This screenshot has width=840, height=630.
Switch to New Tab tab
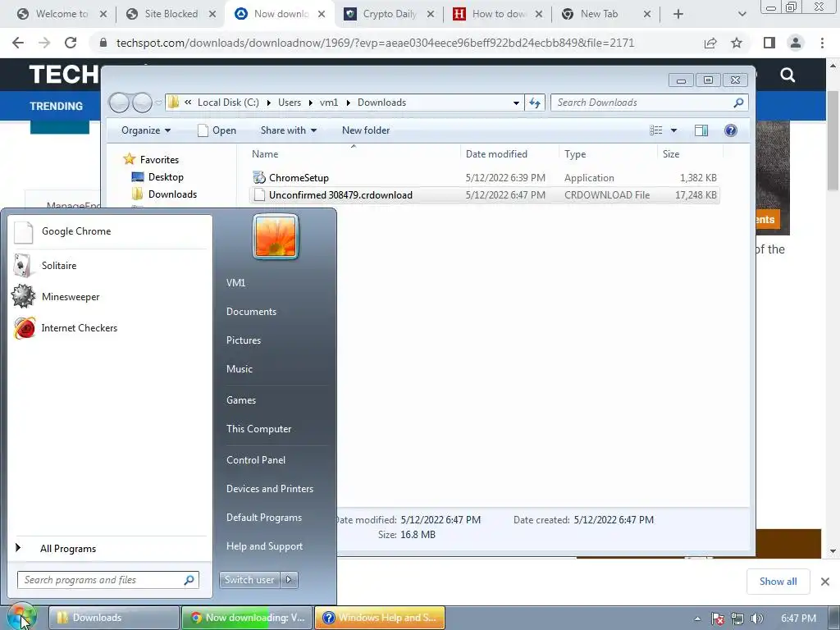[599, 14]
